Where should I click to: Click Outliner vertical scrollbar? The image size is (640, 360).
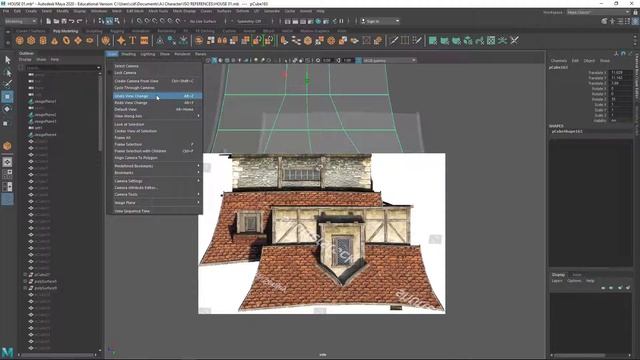coord(100,114)
